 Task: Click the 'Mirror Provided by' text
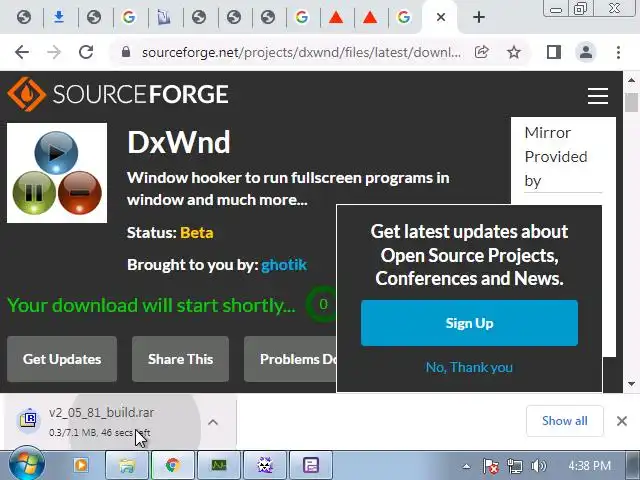point(556,157)
